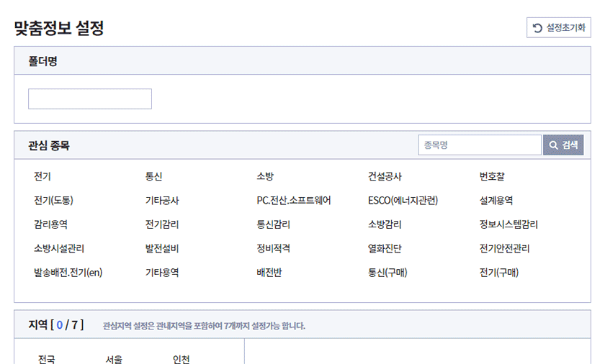Choose the 전국 region option

point(47,359)
